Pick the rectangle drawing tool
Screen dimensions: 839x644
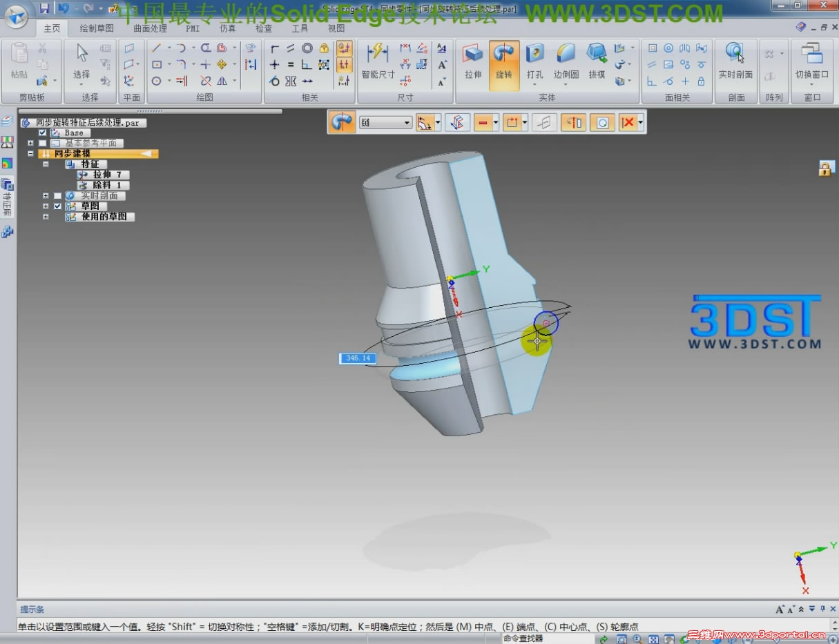157,64
